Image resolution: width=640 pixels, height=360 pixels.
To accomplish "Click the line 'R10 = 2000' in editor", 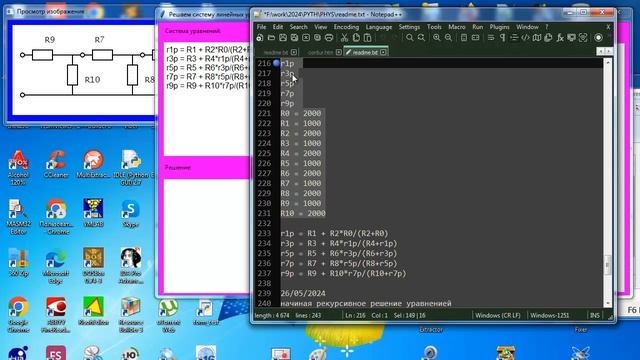I will pyautogui.click(x=303, y=213).
